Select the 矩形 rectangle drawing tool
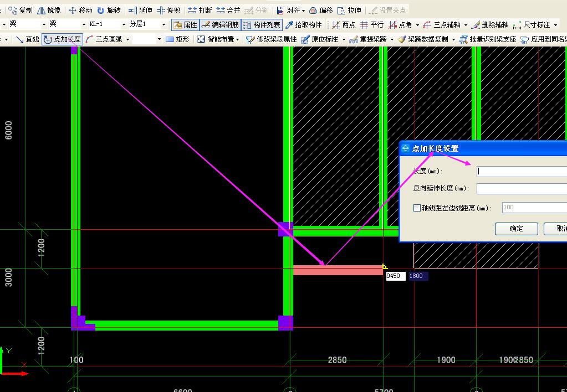This screenshot has width=567, height=392. 177,39
